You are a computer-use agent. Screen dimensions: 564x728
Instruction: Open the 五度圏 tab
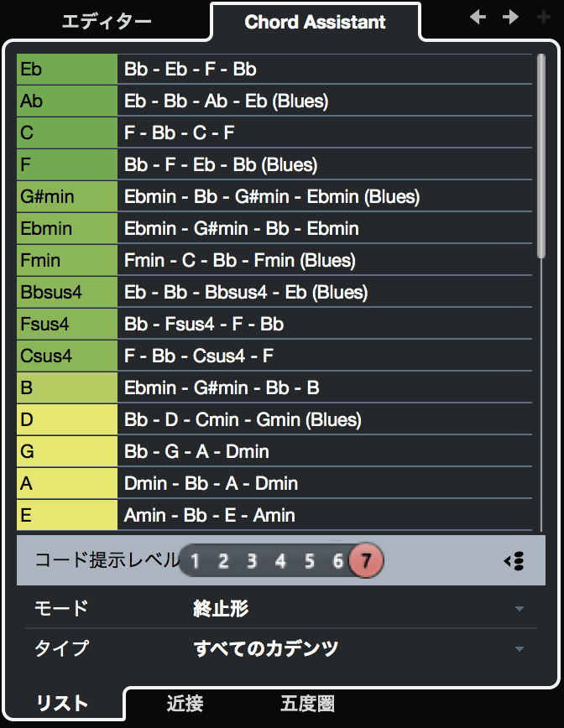[307, 704]
